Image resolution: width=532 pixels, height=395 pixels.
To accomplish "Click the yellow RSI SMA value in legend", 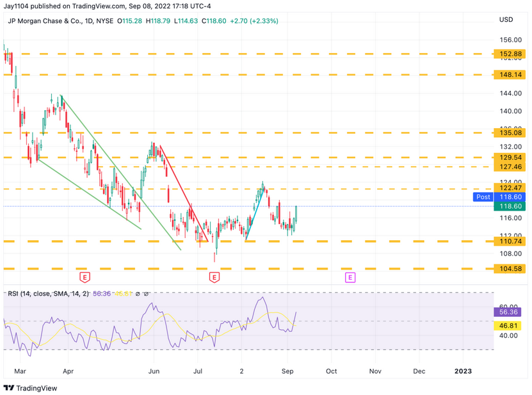I will point(123,294).
